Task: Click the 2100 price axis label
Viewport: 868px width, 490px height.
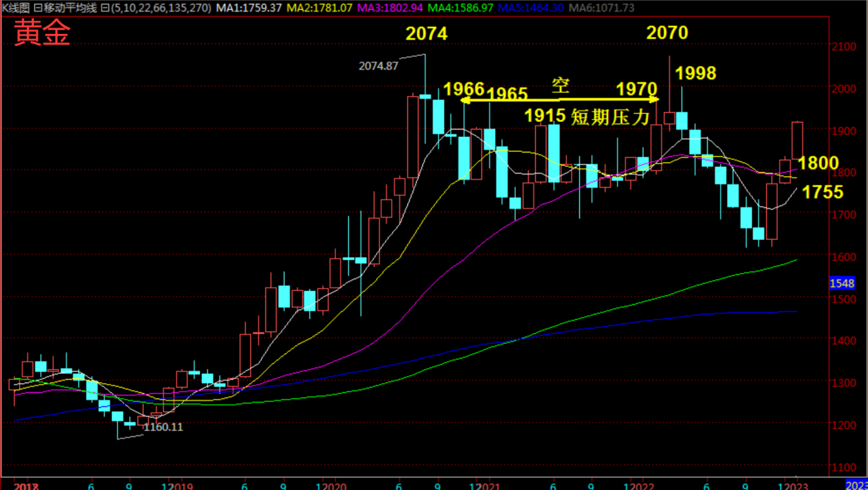Action: 844,47
